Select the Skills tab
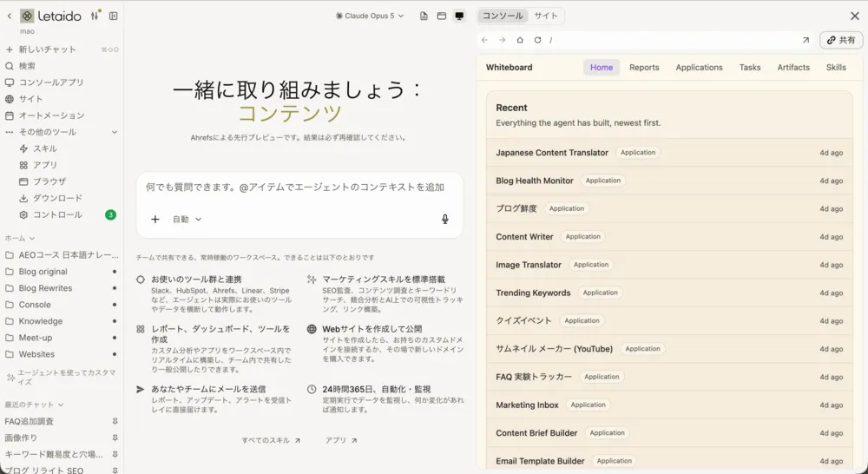The width and height of the screenshot is (868, 474). (x=836, y=68)
